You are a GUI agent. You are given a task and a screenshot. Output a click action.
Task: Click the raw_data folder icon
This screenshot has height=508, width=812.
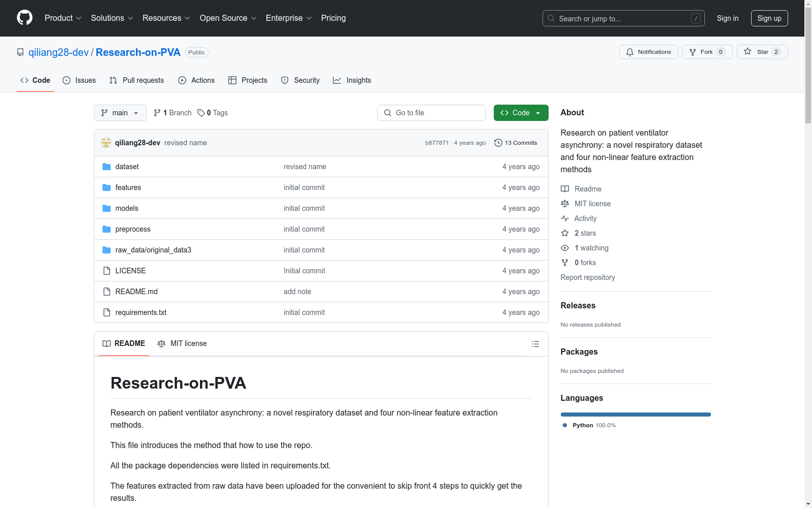coord(107,250)
